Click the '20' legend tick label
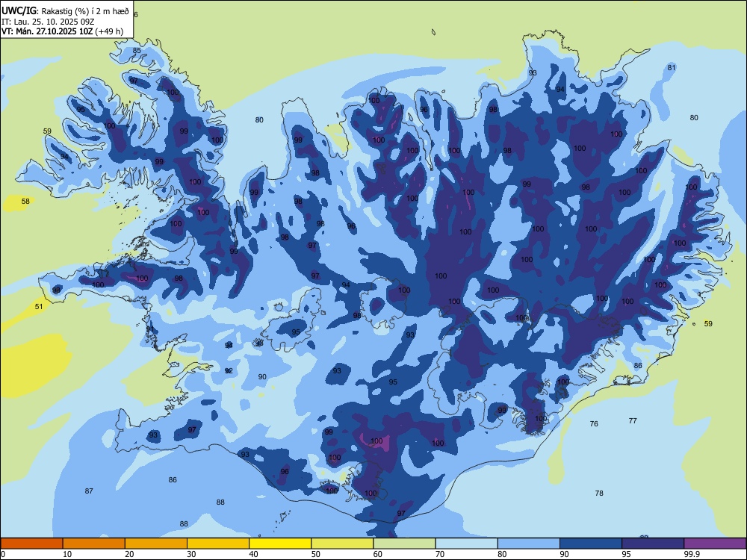Screen dimensions: 747x560 pyautogui.click(x=129, y=554)
